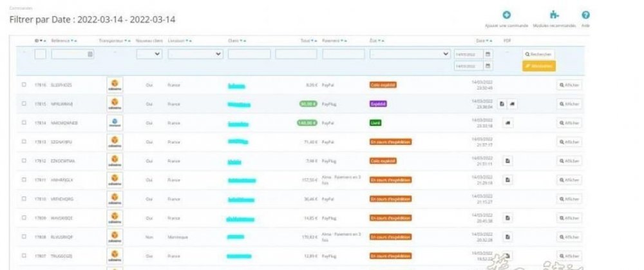Image resolution: width=644 pixels, height=270 pixels.
Task: Select checkbox for order 17816
Action: [24, 84]
